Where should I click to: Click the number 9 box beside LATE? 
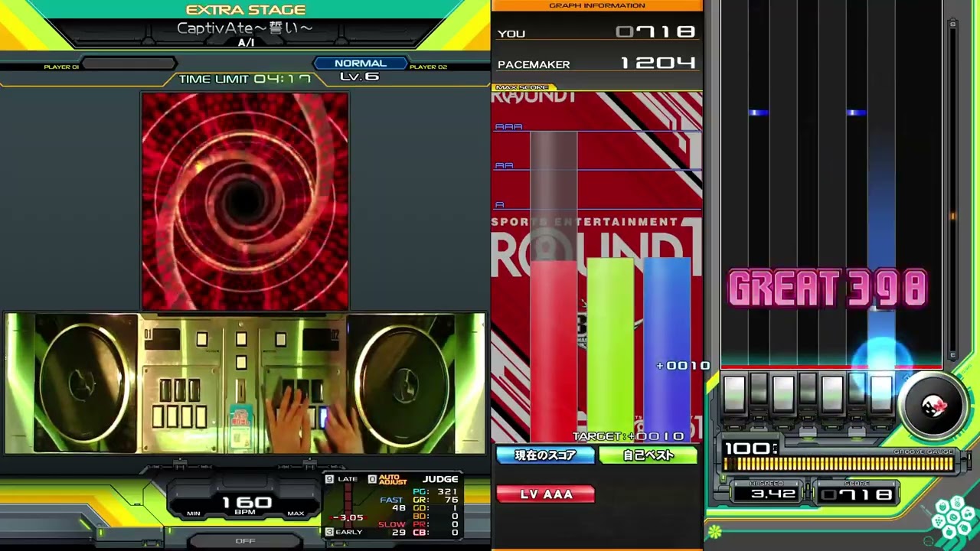coord(329,479)
